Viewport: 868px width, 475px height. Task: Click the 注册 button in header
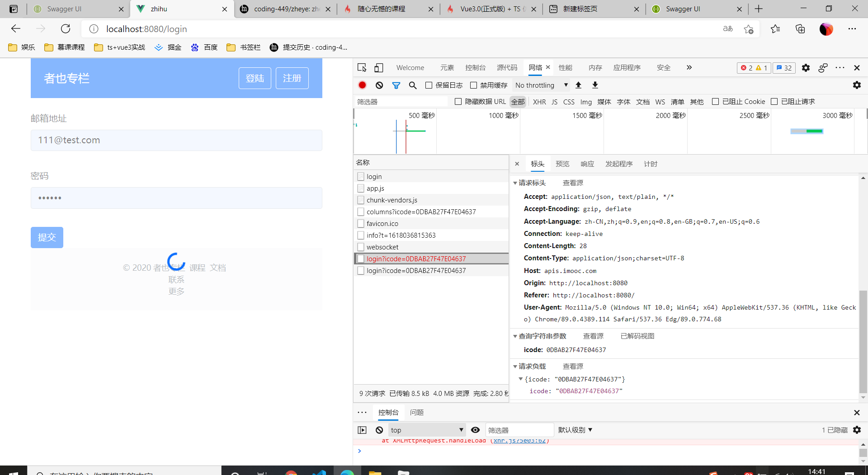292,78
